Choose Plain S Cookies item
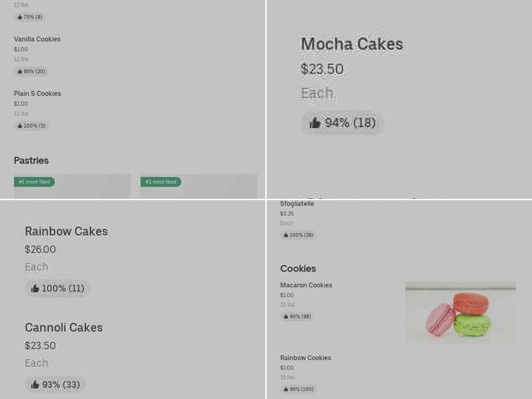Viewport: 532px width, 399px height. pyautogui.click(x=37, y=94)
